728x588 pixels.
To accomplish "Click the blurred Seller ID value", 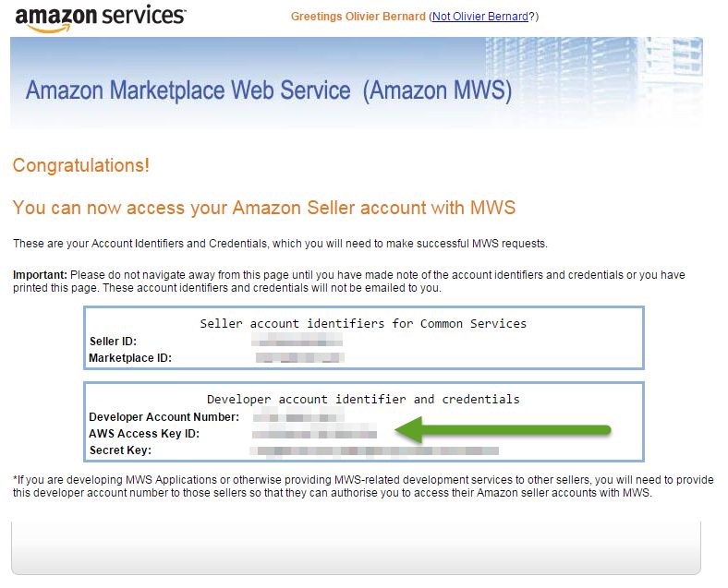I will (297, 341).
